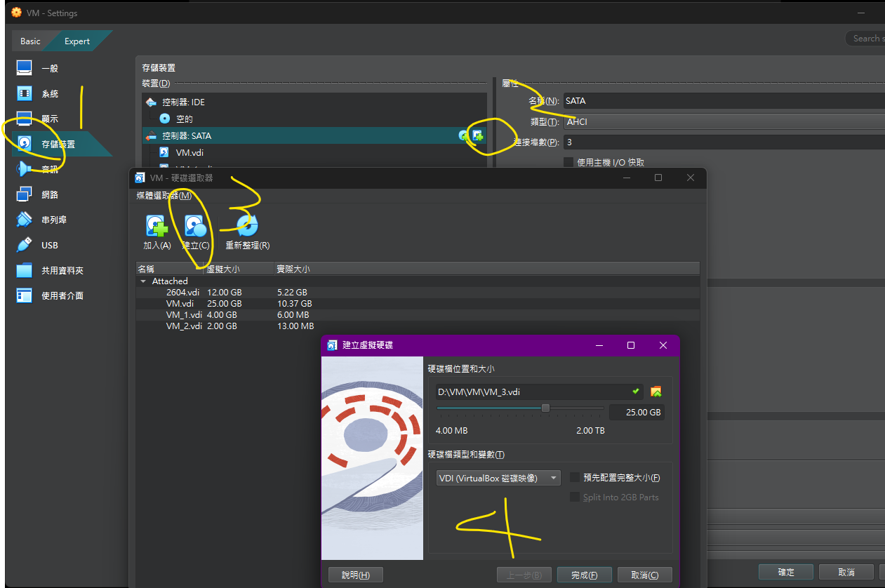The width and height of the screenshot is (885, 588).
Task: Open the USB settings icon
Action: 25,245
